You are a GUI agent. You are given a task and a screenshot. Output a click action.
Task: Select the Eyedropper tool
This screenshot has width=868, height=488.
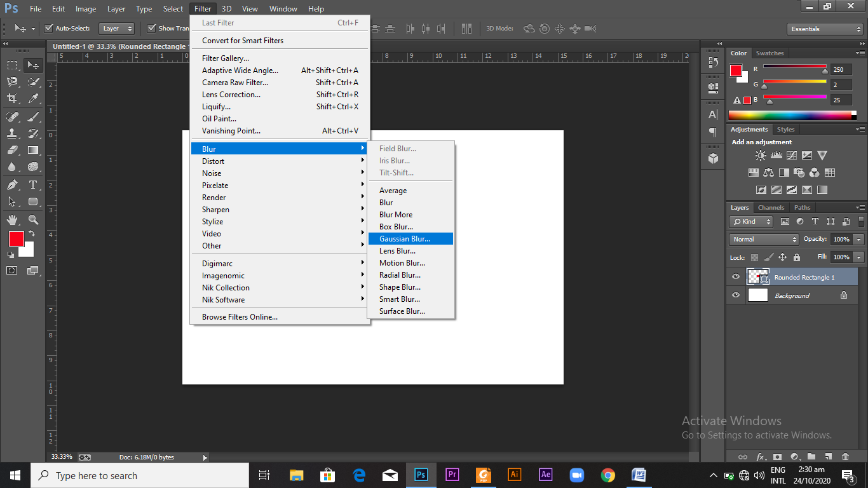(33, 98)
